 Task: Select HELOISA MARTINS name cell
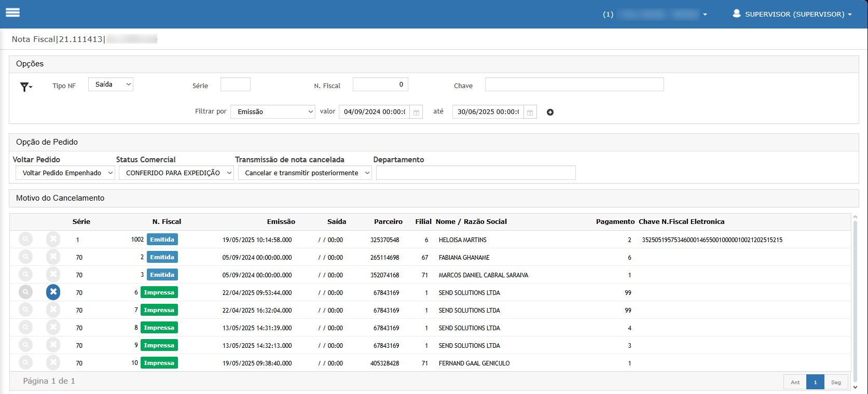[462, 240]
